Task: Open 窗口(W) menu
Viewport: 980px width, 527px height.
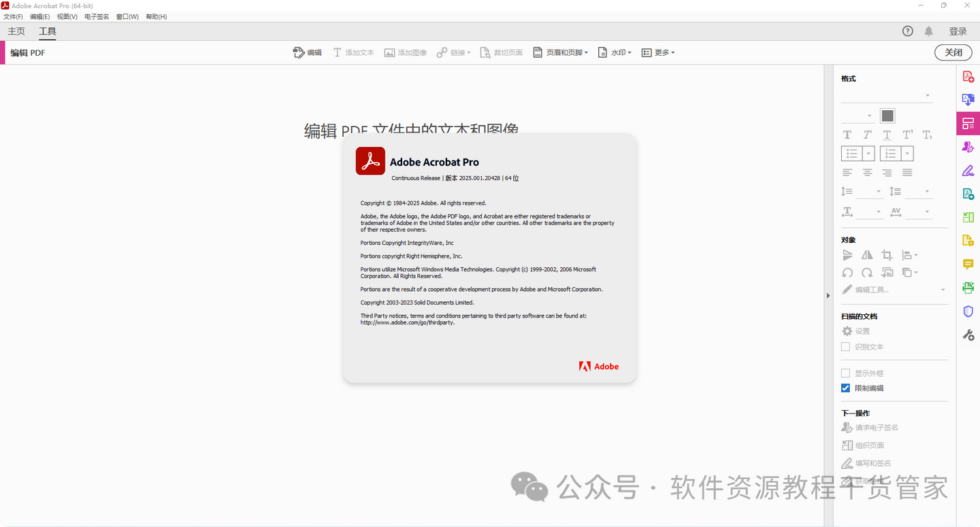Action: click(x=127, y=16)
